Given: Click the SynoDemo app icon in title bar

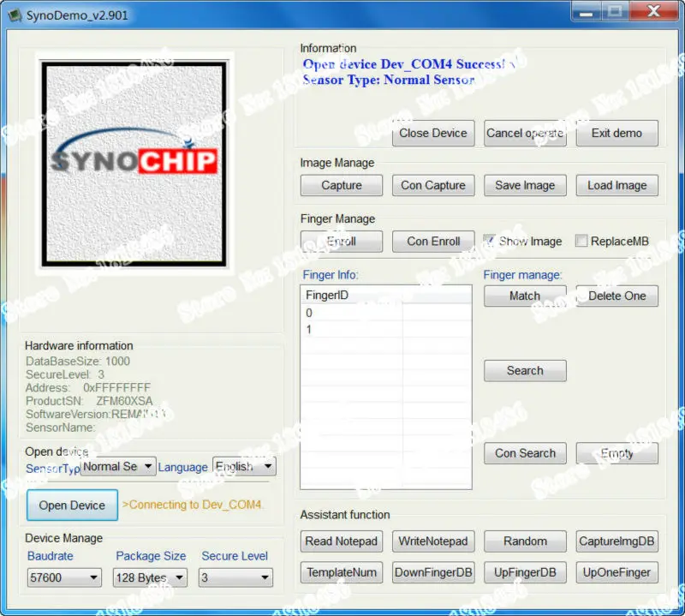Looking at the screenshot, I should (x=15, y=15).
